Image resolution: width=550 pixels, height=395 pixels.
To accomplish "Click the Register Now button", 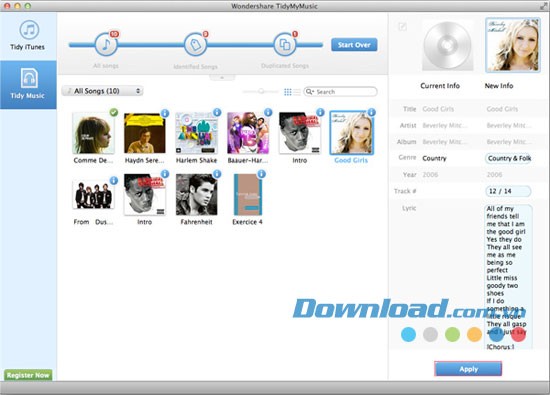I will click(x=28, y=375).
